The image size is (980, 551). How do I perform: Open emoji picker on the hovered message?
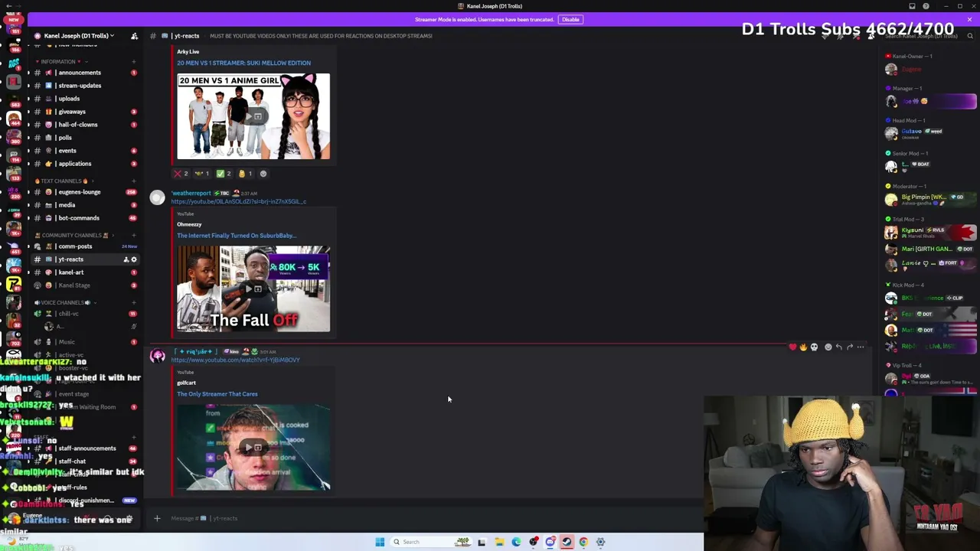(828, 347)
